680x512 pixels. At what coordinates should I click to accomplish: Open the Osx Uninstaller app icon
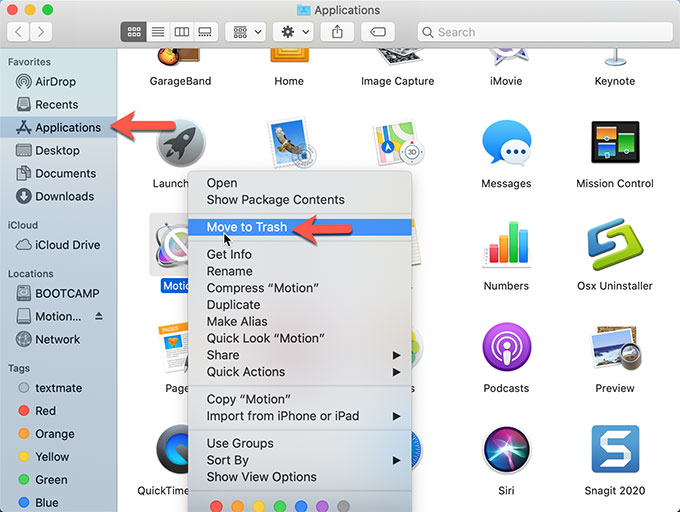(x=614, y=248)
